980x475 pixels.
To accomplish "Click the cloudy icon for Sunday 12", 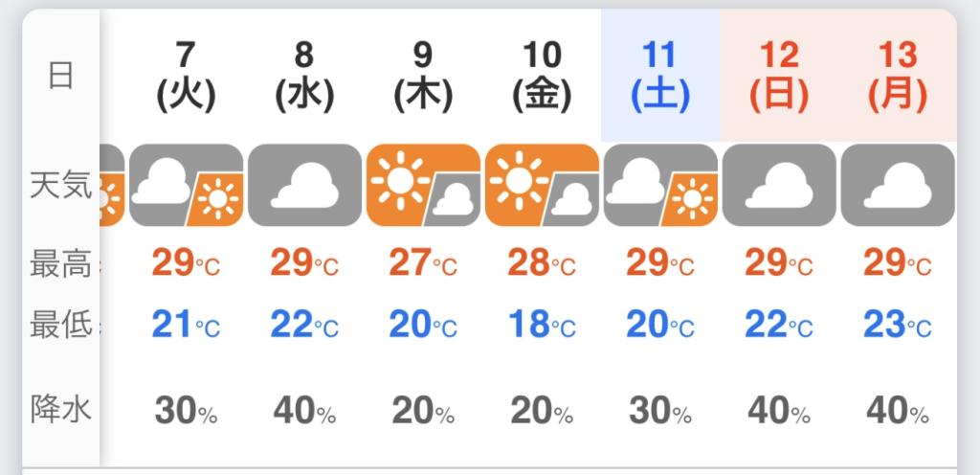I will click(x=779, y=185).
